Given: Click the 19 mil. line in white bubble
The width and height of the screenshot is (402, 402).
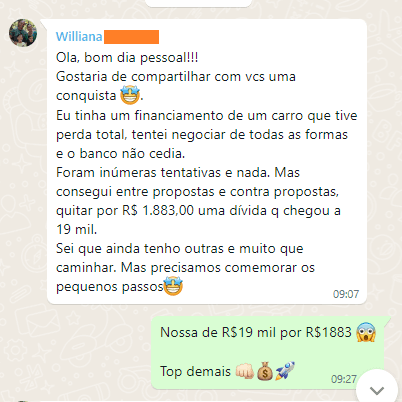Looking at the screenshot, I should click(x=77, y=230).
